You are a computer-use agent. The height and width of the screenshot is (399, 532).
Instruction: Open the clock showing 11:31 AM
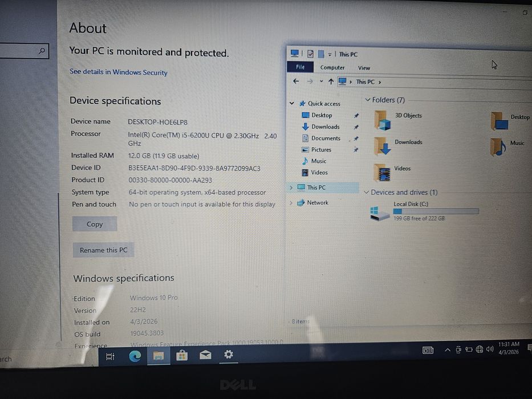[509, 348]
